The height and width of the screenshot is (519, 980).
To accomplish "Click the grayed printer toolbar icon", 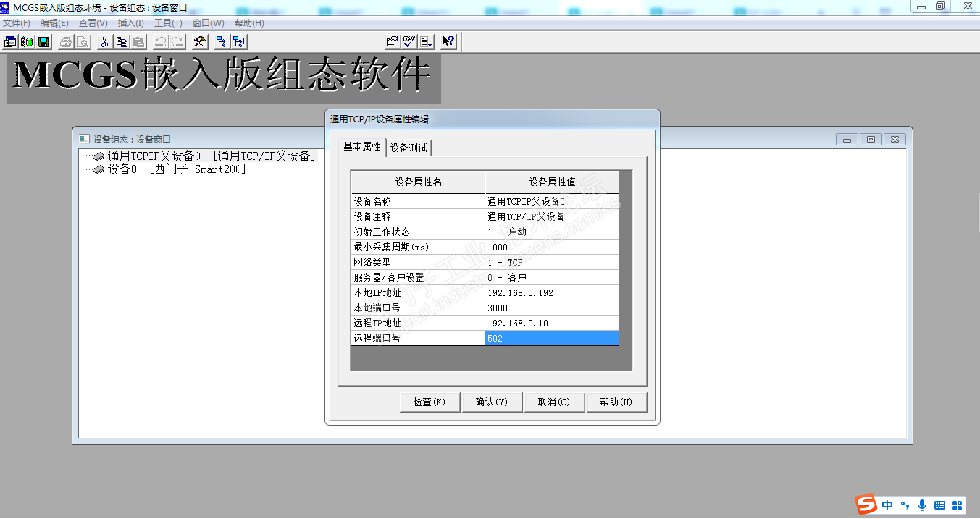I will 66,42.
